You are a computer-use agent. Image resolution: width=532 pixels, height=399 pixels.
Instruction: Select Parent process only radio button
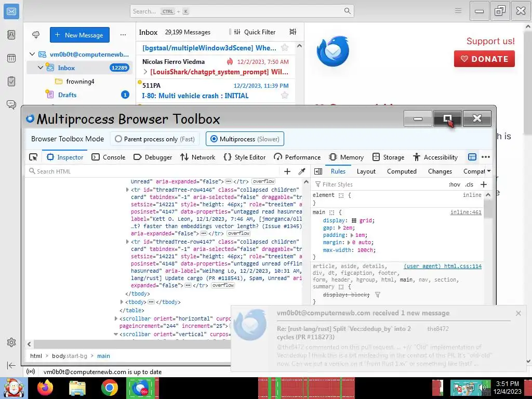pyautogui.click(x=118, y=139)
